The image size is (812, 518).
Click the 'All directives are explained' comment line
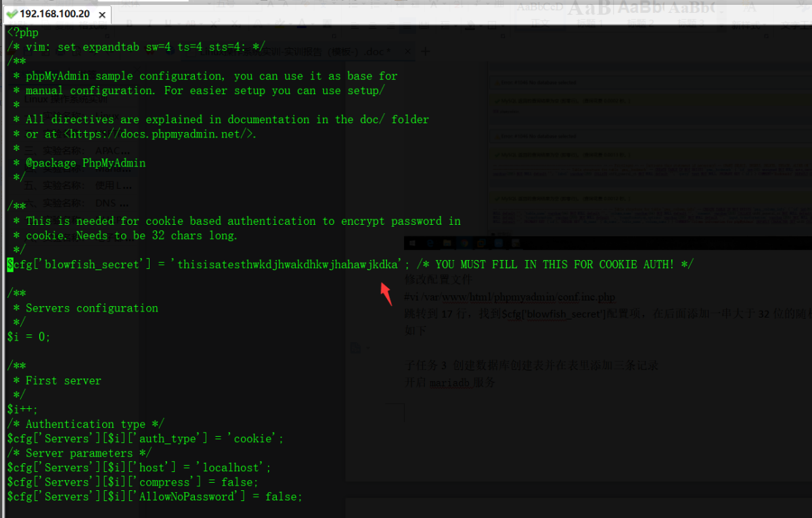[221, 119]
